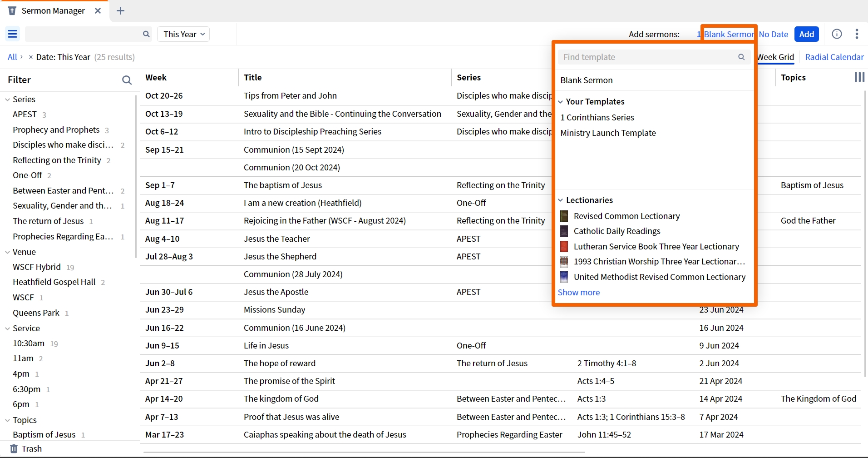Filter by Heathfield Gospel Hall venue
The image size is (868, 458).
point(54,282)
